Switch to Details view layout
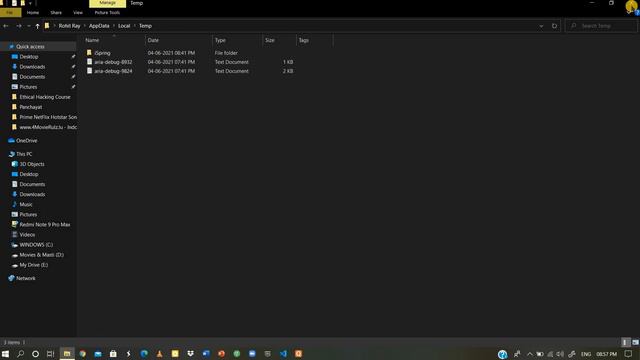This screenshot has height=360, width=640. (625, 342)
